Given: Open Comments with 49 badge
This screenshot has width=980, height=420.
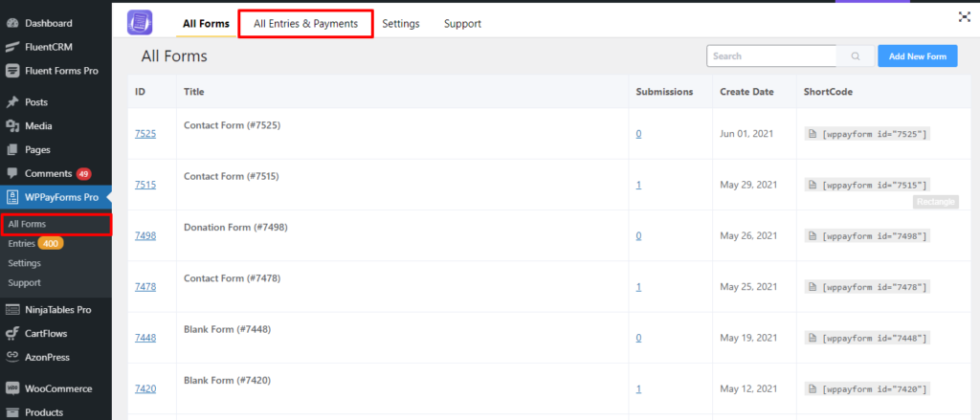Looking at the screenshot, I should coord(48,174).
